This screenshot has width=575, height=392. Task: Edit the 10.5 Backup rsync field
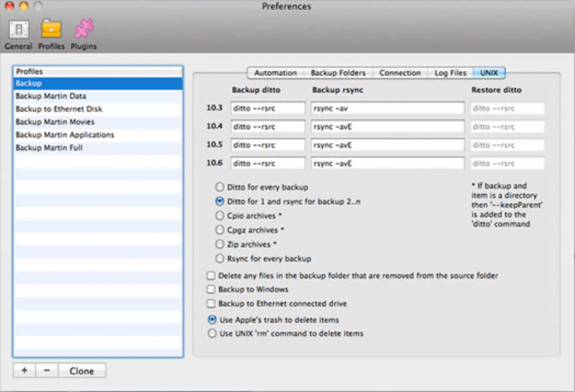pyautogui.click(x=388, y=145)
